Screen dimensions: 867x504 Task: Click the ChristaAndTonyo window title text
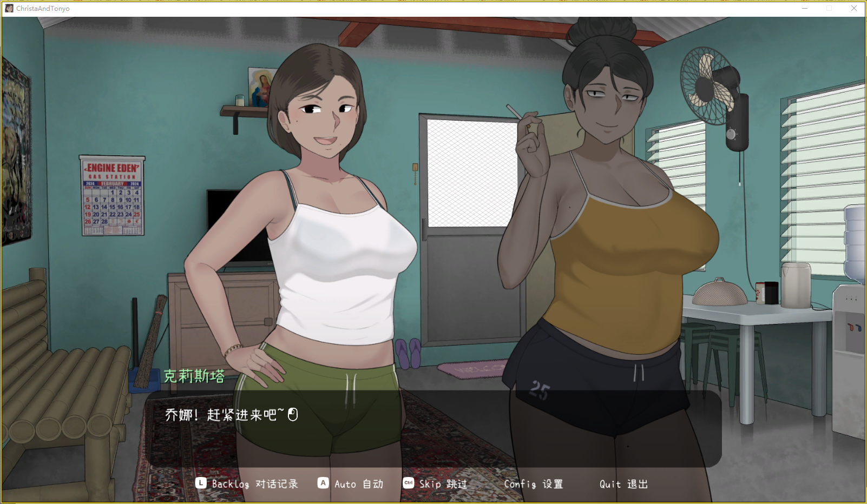tap(43, 9)
